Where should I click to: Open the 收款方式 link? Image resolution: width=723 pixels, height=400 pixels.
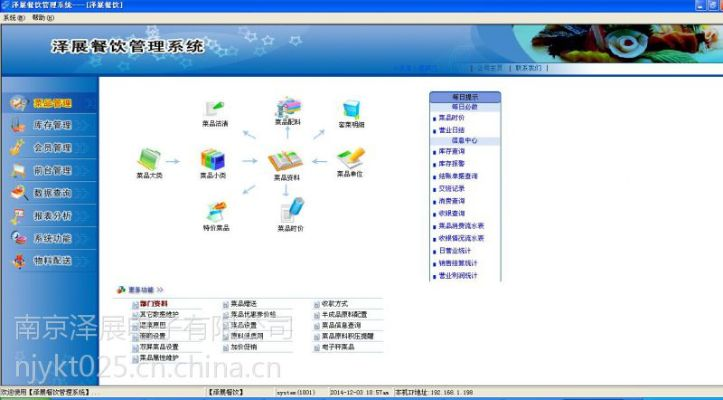pyautogui.click(x=334, y=304)
